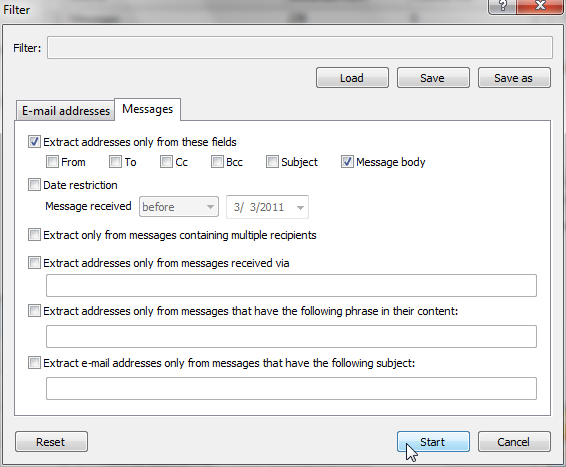Reset all filter settings
566x467 pixels.
pyautogui.click(x=51, y=441)
